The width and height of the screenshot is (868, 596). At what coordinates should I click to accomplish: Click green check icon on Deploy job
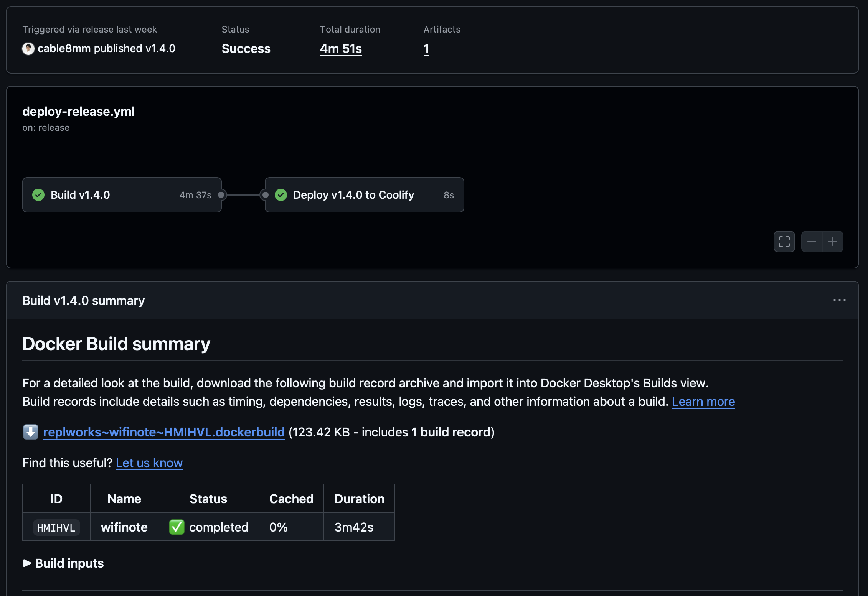pyautogui.click(x=281, y=195)
